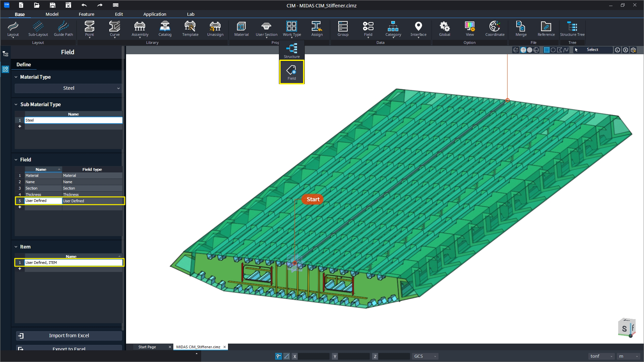Open the Material Type Steel dropdown
This screenshot has width=644, height=362.
coord(68,88)
